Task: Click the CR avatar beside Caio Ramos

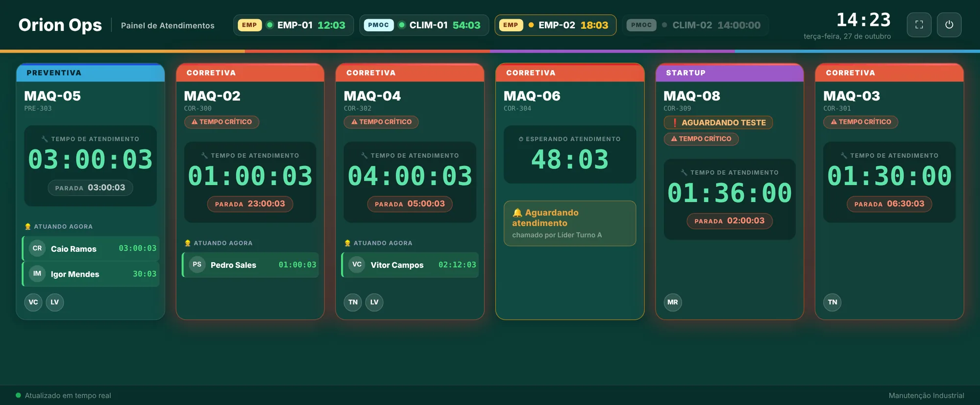Action: [x=37, y=248]
